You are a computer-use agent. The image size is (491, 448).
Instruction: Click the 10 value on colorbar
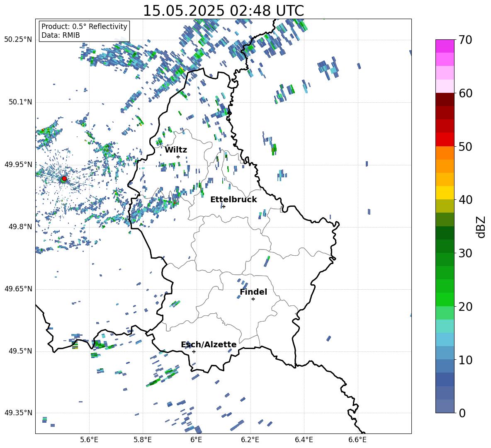click(x=465, y=360)
